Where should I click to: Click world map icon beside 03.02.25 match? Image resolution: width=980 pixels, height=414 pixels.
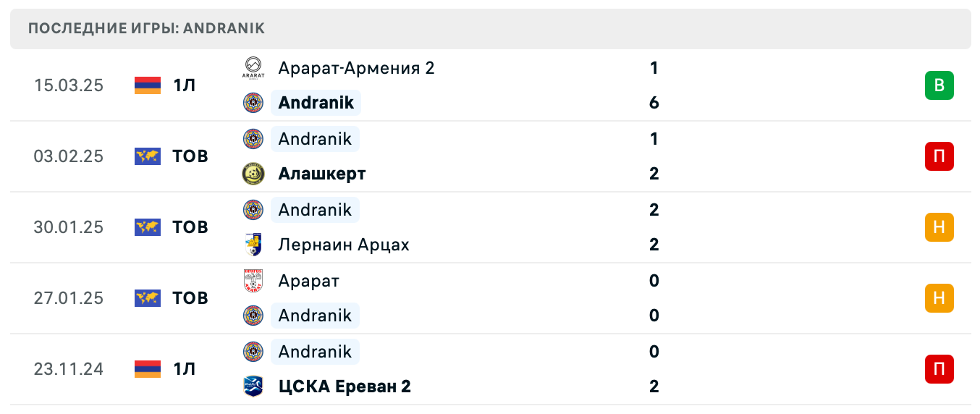[148, 156]
